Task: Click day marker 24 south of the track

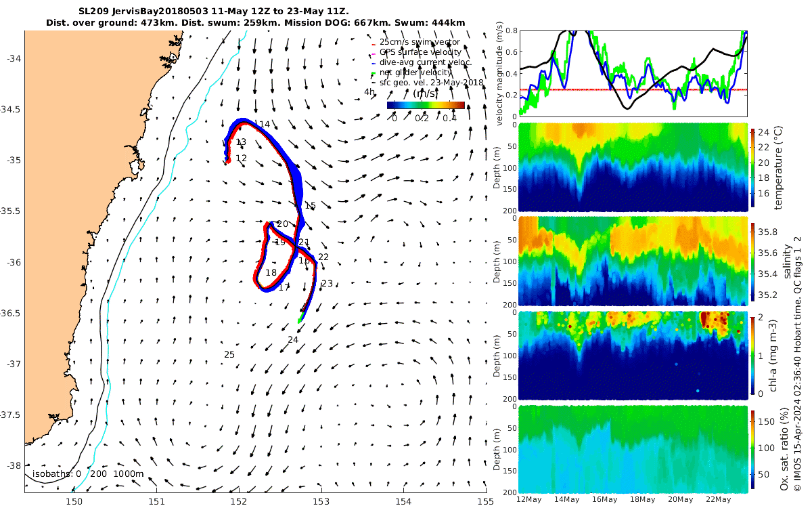Action: (x=293, y=340)
